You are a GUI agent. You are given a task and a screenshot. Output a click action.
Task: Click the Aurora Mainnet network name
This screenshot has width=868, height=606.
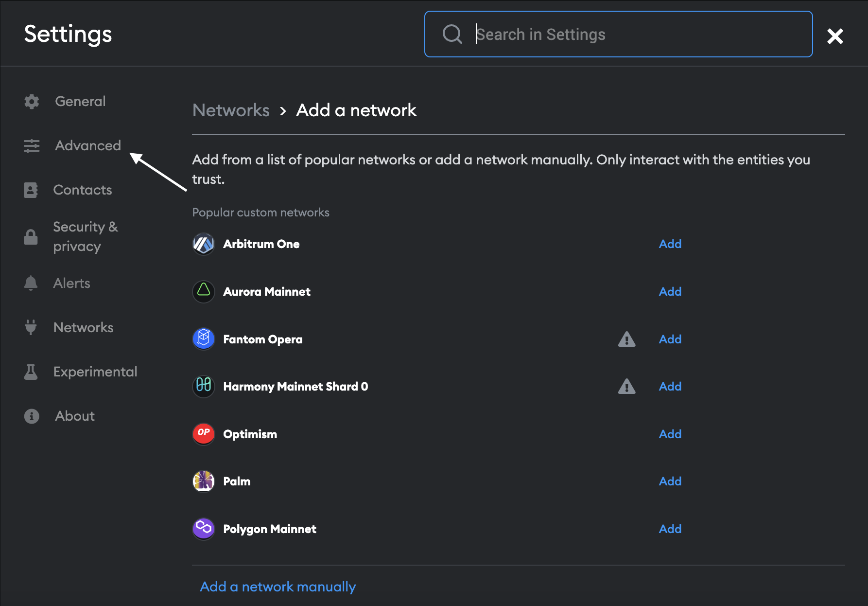click(267, 291)
